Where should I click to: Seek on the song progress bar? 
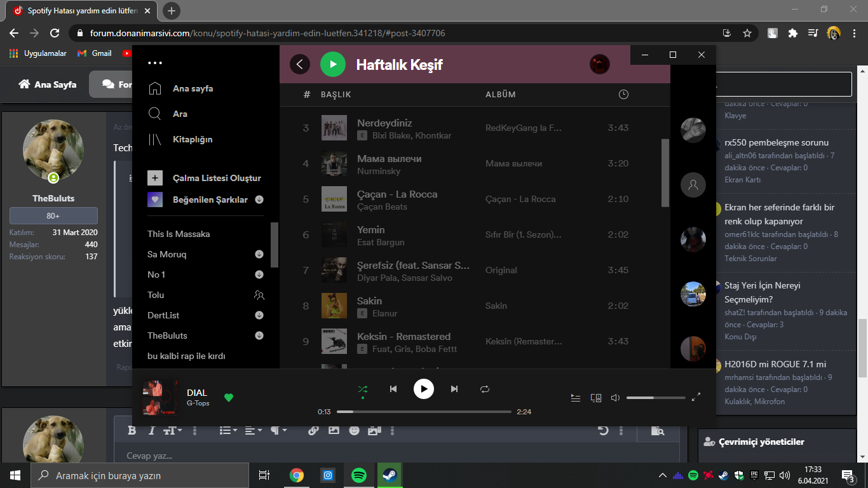click(x=424, y=412)
